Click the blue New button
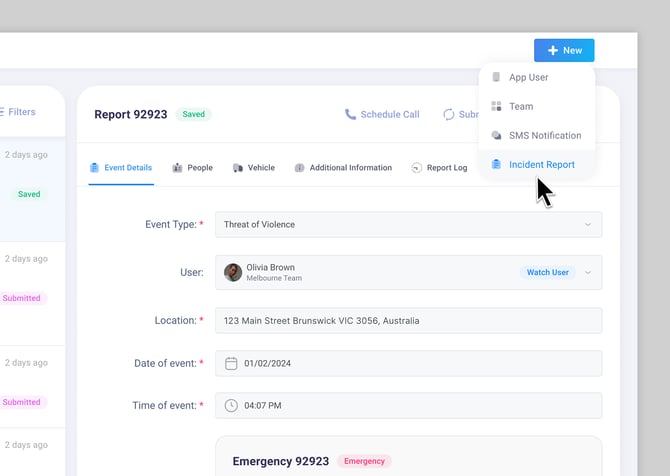The image size is (670, 476). [x=564, y=50]
